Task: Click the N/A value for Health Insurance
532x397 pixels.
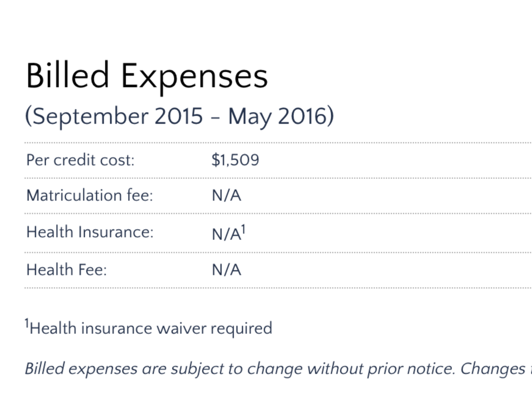Action: 225,234
